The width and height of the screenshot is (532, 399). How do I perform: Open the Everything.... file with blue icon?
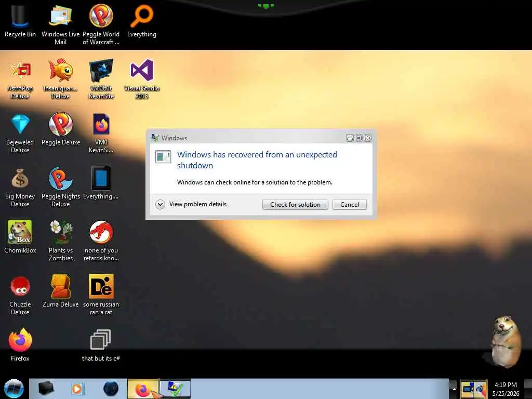coord(101,183)
